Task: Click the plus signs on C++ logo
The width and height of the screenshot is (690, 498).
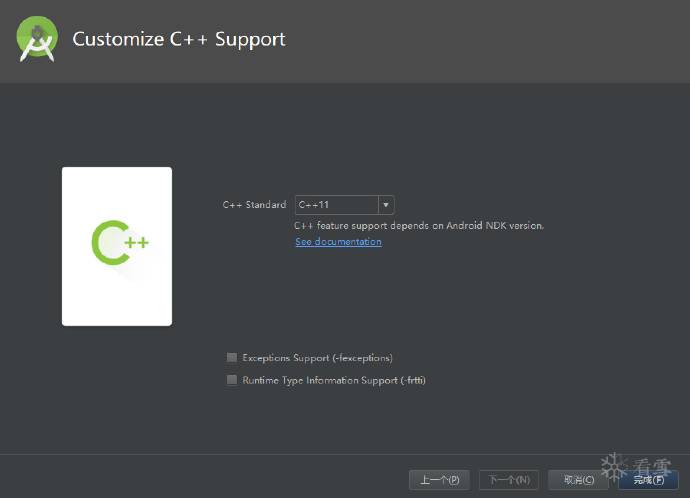Action: coord(136,242)
